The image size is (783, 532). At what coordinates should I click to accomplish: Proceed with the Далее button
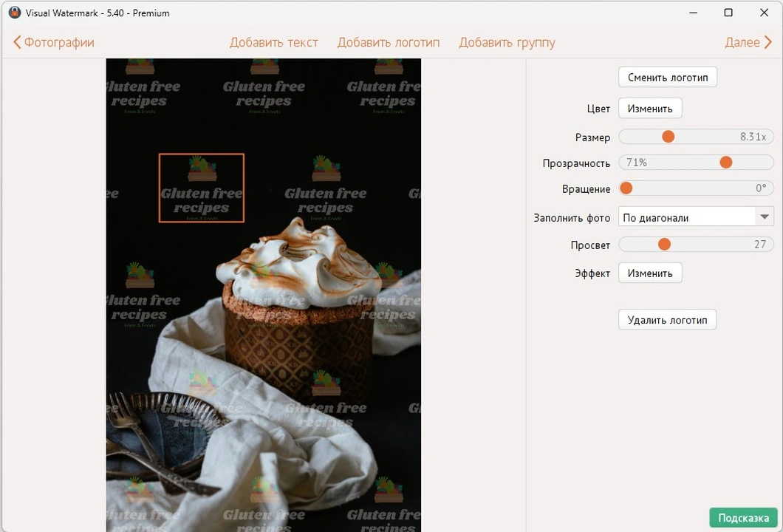tap(748, 42)
